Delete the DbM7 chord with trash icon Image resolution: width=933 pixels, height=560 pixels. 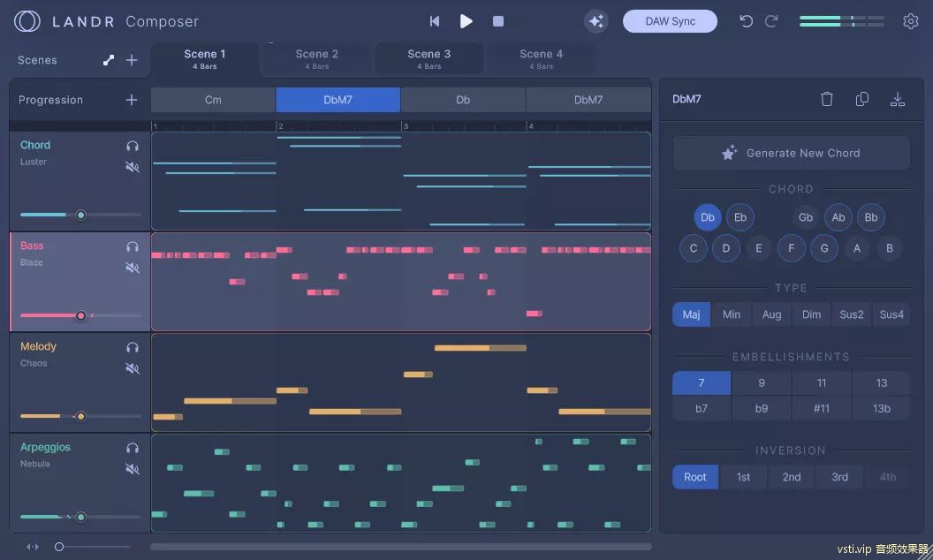pos(826,99)
